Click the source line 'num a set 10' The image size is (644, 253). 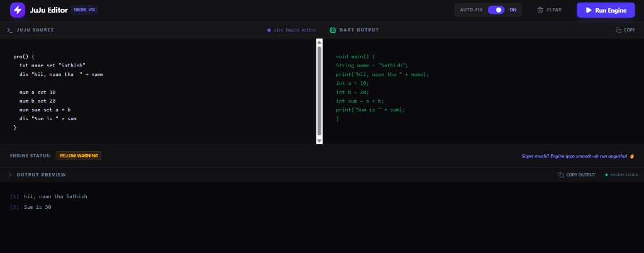[x=37, y=92]
